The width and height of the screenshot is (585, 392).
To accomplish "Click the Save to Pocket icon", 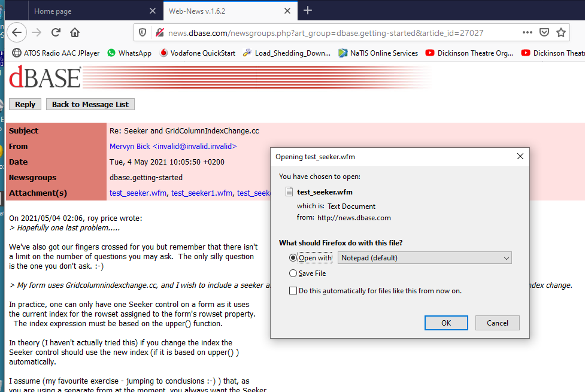I will (x=544, y=32).
